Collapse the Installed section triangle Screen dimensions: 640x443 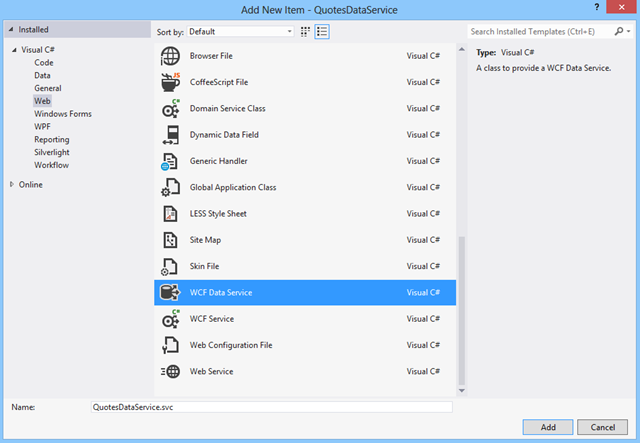tap(11, 29)
